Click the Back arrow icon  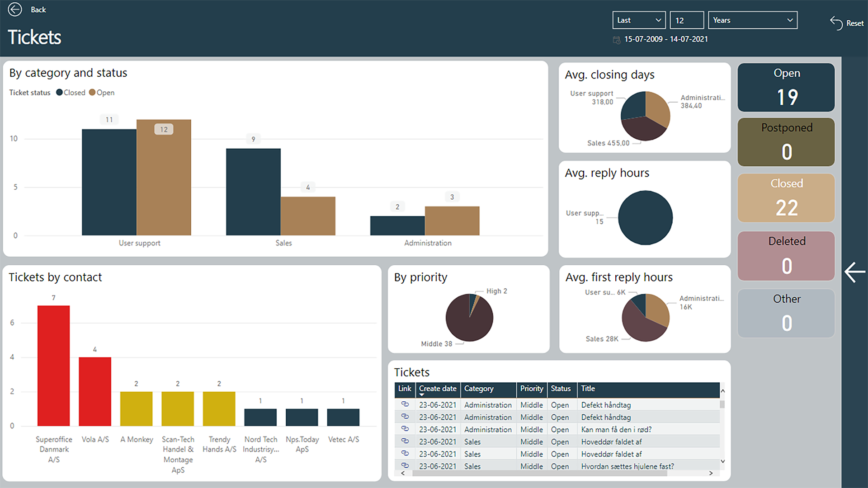[x=15, y=9]
